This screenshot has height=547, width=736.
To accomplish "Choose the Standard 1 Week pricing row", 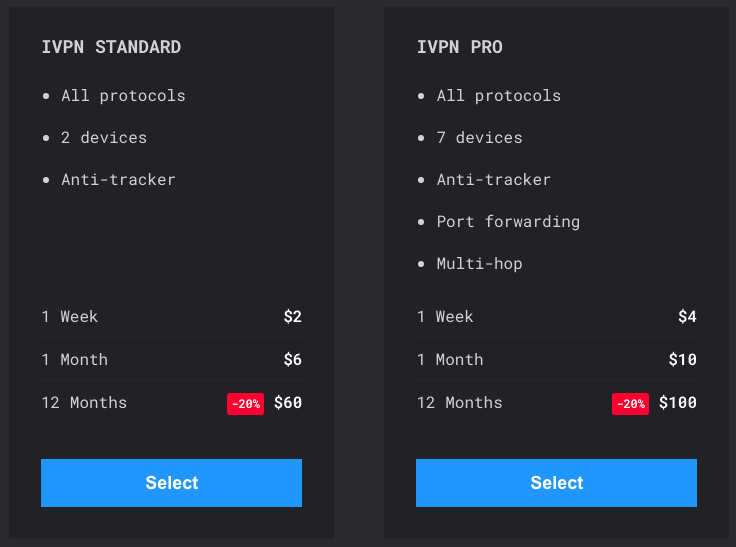I will [x=171, y=316].
